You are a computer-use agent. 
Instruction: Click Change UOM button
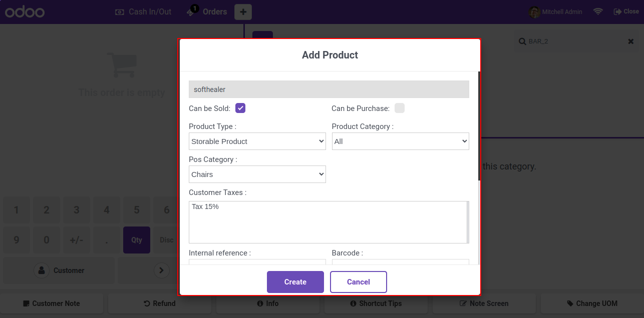pyautogui.click(x=592, y=303)
